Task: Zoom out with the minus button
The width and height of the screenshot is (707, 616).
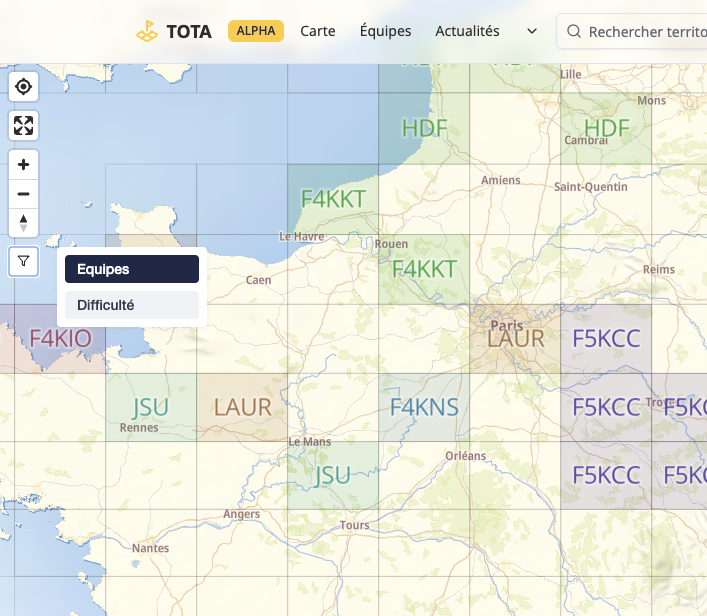Action: click(24, 194)
